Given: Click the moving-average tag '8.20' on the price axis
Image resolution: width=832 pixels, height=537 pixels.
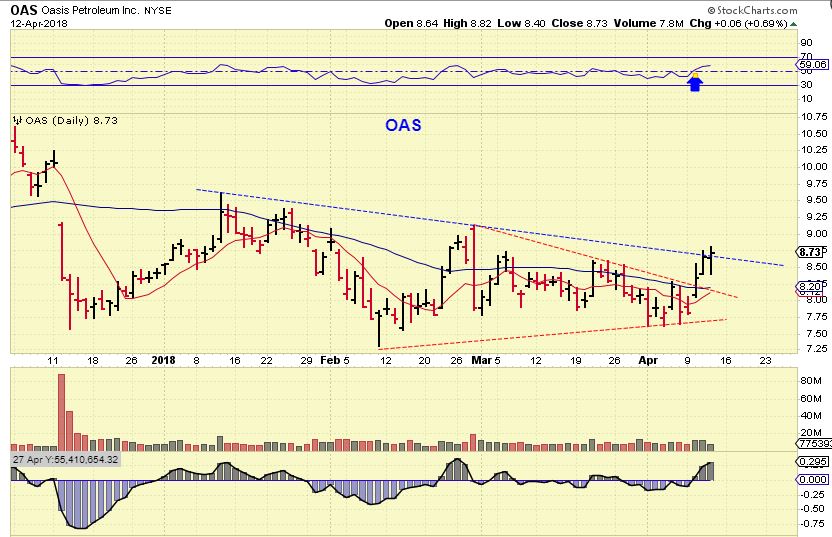Looking at the screenshot, I should pyautogui.click(x=811, y=287).
